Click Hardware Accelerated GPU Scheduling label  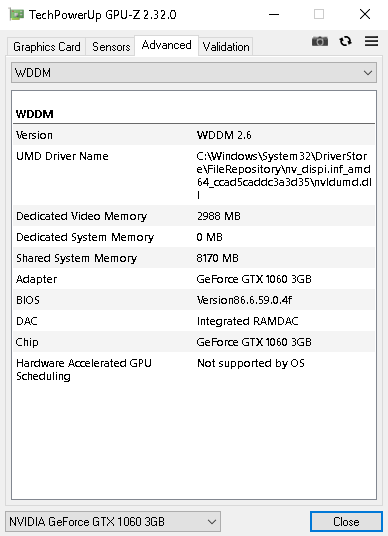[84, 370]
